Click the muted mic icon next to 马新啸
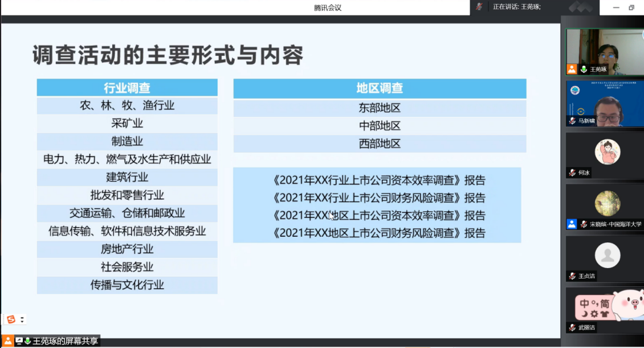 click(x=572, y=121)
